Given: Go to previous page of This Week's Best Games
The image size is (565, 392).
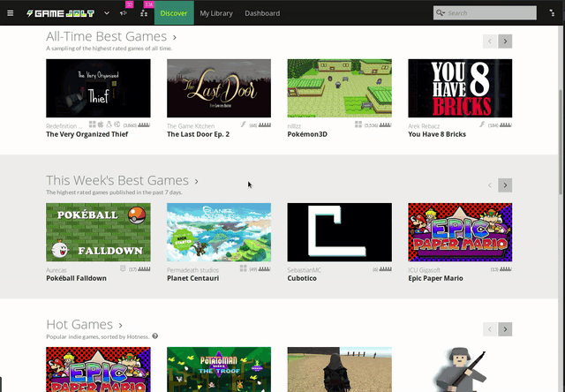Looking at the screenshot, I should coord(490,185).
